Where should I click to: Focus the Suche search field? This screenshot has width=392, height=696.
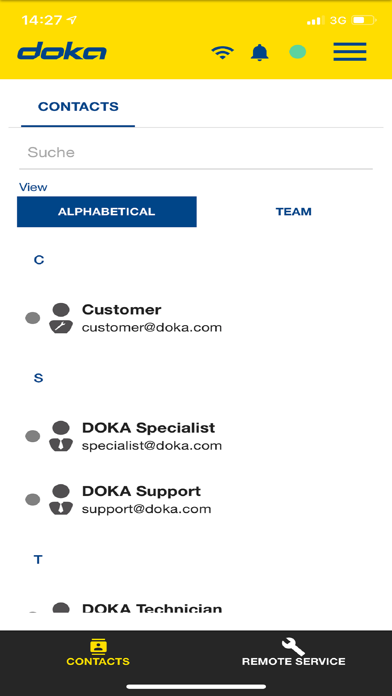196,153
